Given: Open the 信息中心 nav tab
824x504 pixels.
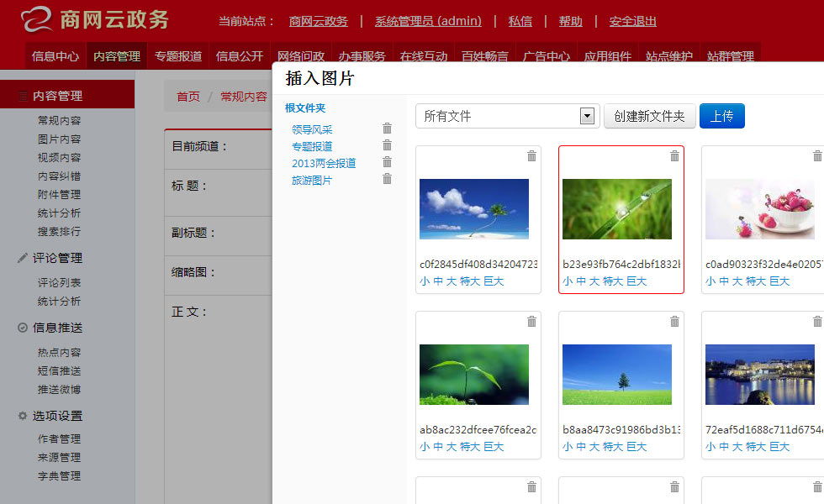Looking at the screenshot, I should point(55,56).
